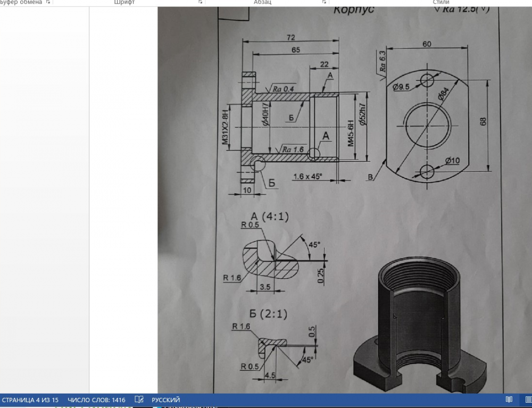Screen dimensions: 532x408
Task: Switch to Print Layout view icon
Action: (x=528, y=399)
